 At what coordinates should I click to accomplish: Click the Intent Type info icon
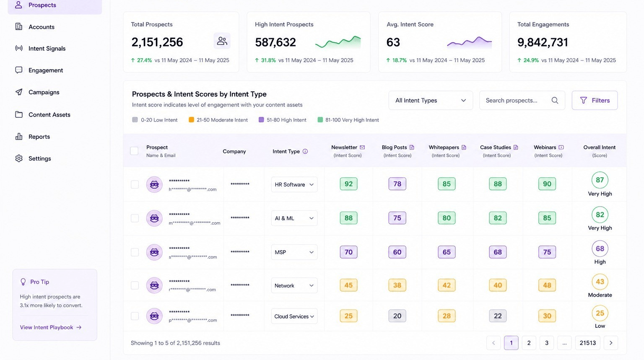pyautogui.click(x=305, y=151)
